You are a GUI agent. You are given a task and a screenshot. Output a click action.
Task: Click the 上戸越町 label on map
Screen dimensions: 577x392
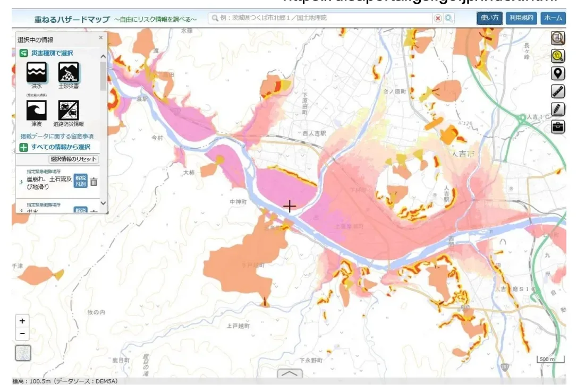(x=238, y=326)
